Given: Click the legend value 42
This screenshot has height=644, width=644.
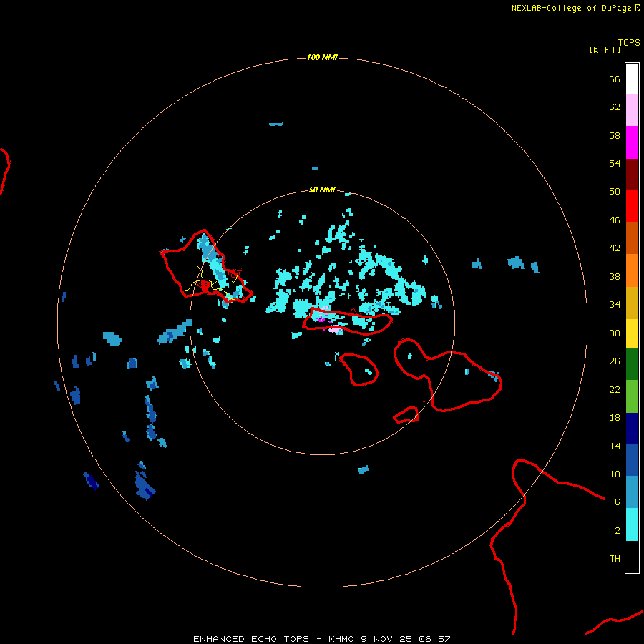Looking at the screenshot, I should click(x=615, y=248).
